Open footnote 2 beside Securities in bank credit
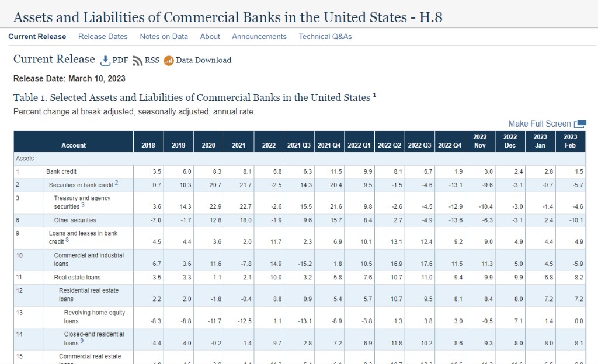 click(x=116, y=183)
